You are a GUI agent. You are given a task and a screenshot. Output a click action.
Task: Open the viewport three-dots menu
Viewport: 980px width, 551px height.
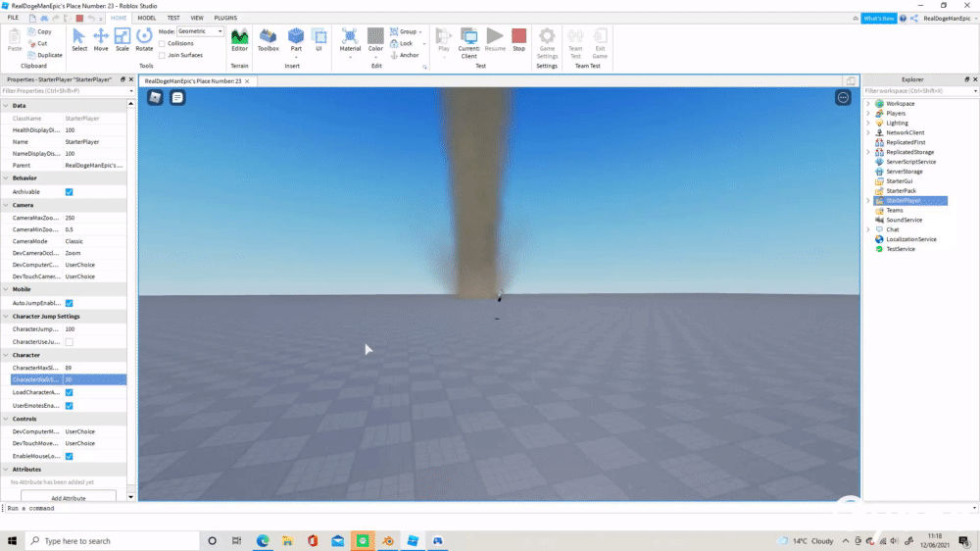point(843,98)
